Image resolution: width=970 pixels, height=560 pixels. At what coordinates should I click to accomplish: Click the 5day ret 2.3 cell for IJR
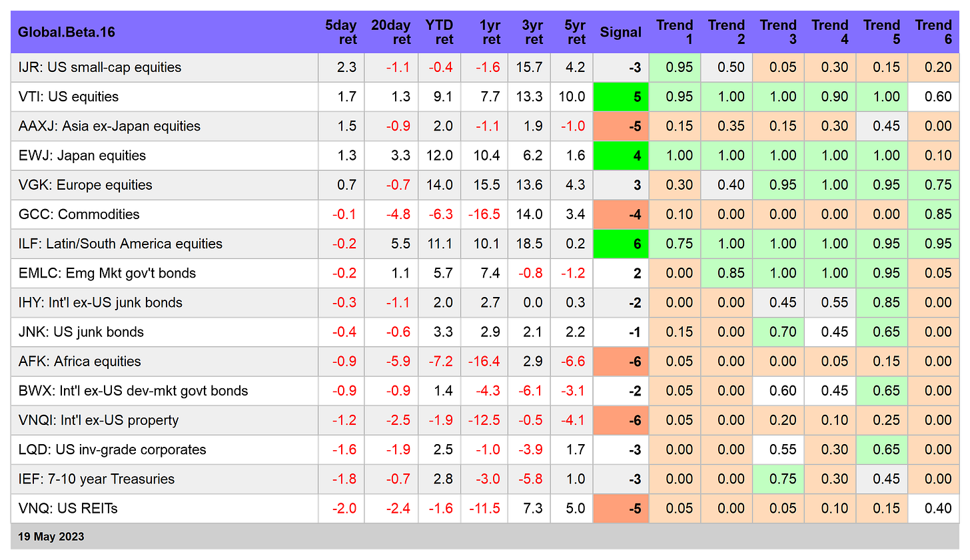coord(341,67)
